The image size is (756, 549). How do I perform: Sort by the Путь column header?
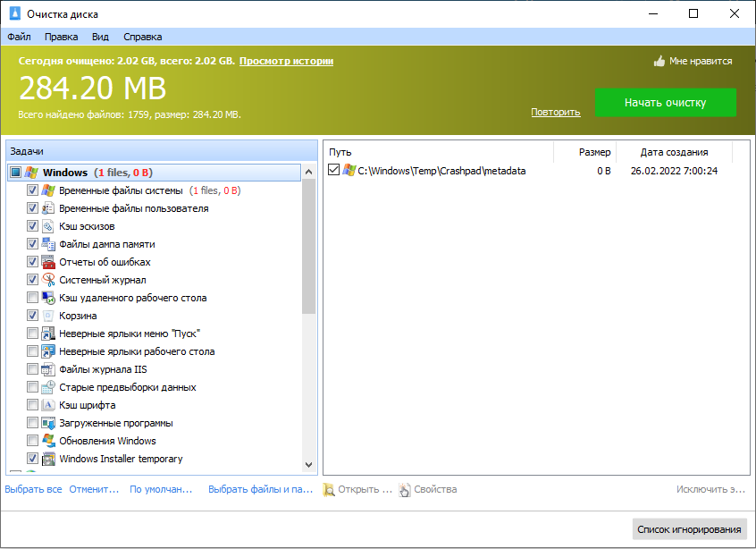438,152
